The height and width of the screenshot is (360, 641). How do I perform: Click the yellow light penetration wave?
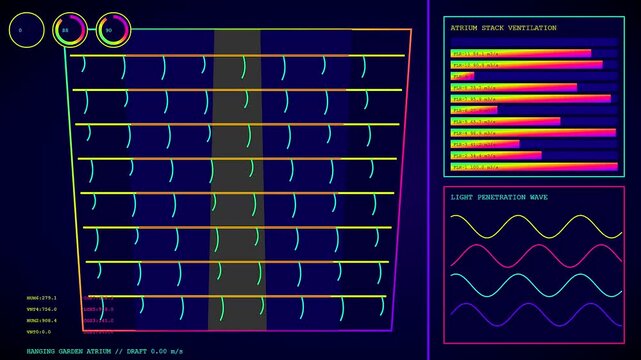[536, 226]
